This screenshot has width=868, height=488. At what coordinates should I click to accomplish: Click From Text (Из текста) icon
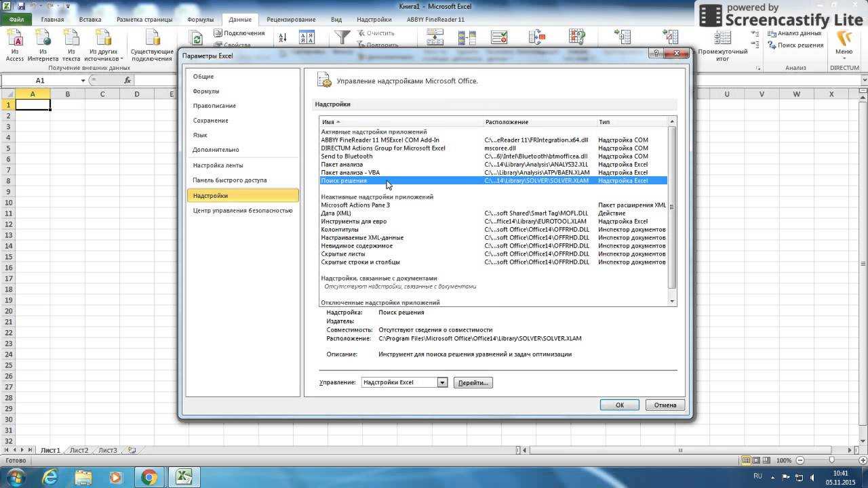point(71,46)
